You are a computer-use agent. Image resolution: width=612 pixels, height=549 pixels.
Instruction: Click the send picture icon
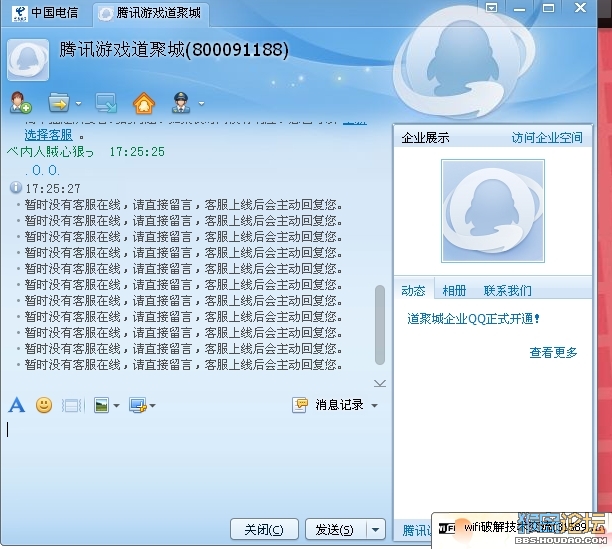point(101,405)
